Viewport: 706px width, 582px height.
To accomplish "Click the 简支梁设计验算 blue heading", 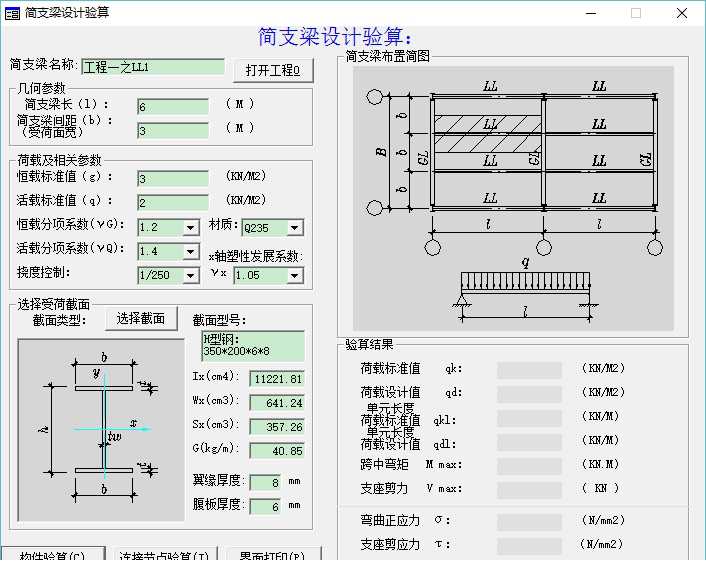I will [x=335, y=37].
